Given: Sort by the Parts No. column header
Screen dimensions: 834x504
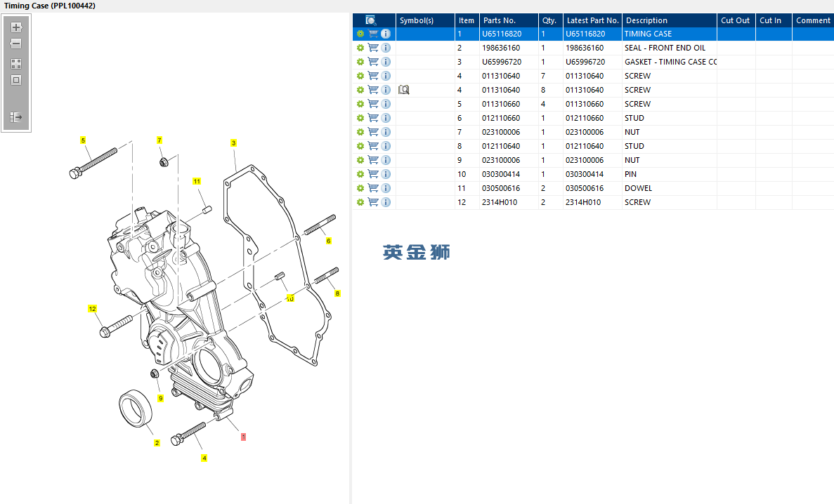Looking at the screenshot, I should pyautogui.click(x=500, y=20).
